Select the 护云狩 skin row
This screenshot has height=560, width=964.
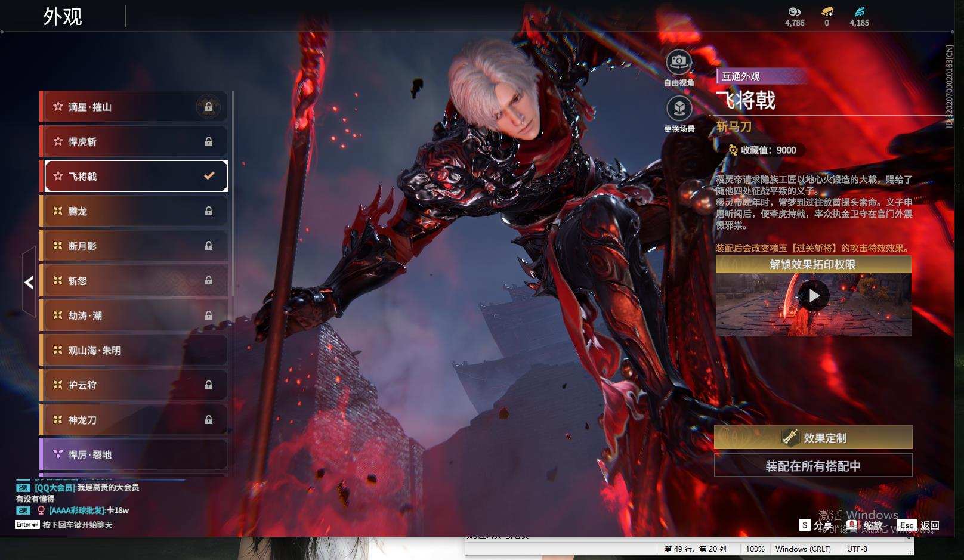click(134, 385)
